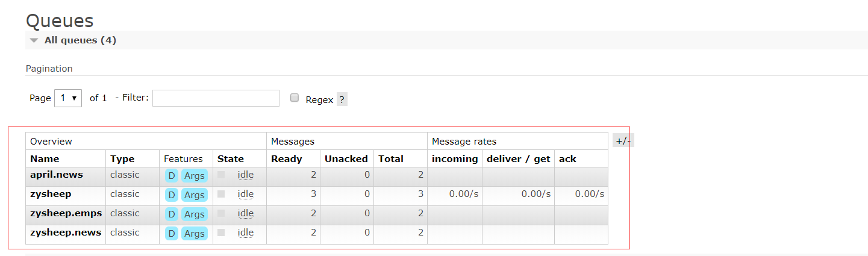Click Args badge in zysheep.news row
Viewport: 868px width, 256px height.
coord(195,234)
